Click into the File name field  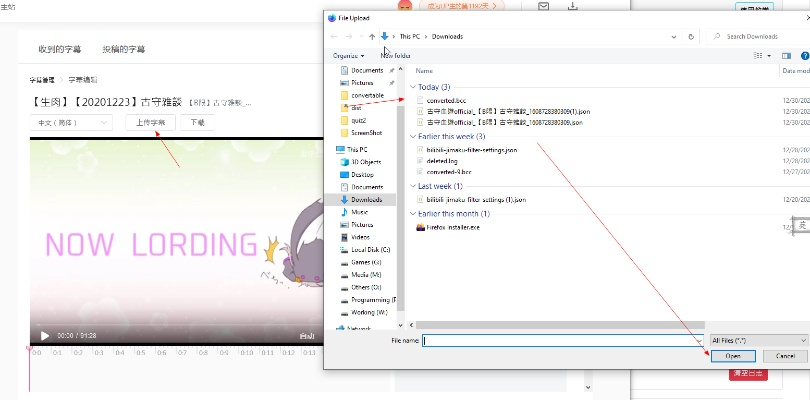[562, 340]
